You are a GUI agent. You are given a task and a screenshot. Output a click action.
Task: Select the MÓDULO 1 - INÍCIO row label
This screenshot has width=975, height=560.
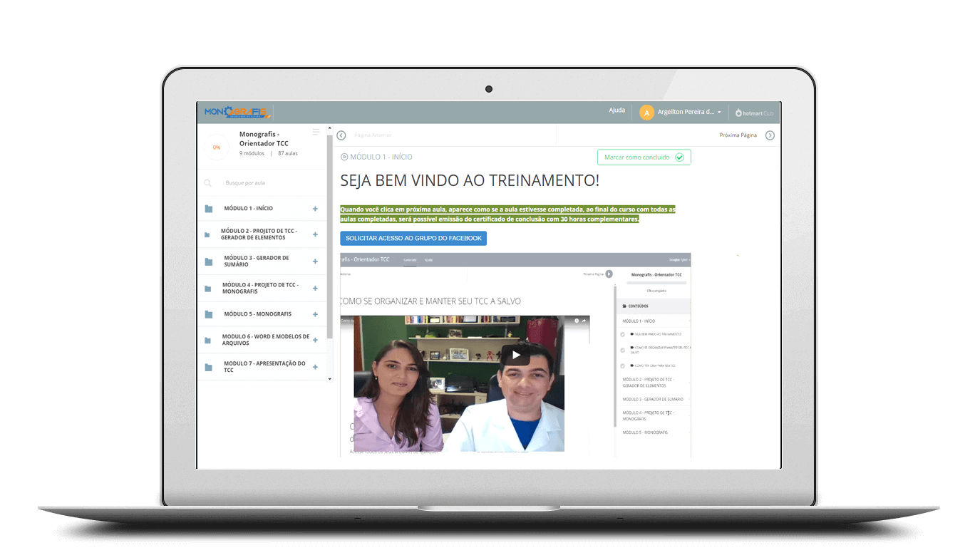coord(248,209)
